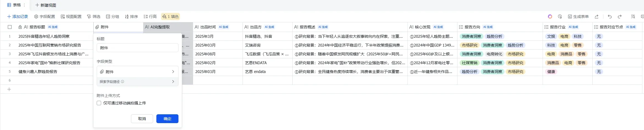Image resolution: width=644 pixels, height=130 pixels.
Task: Click the 表格 grid view icon
Action: (9, 5)
